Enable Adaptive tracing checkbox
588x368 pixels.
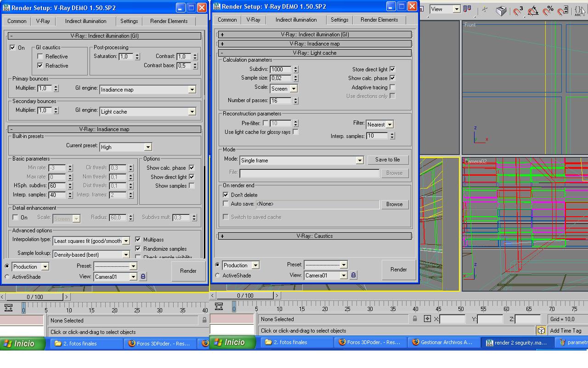(392, 87)
